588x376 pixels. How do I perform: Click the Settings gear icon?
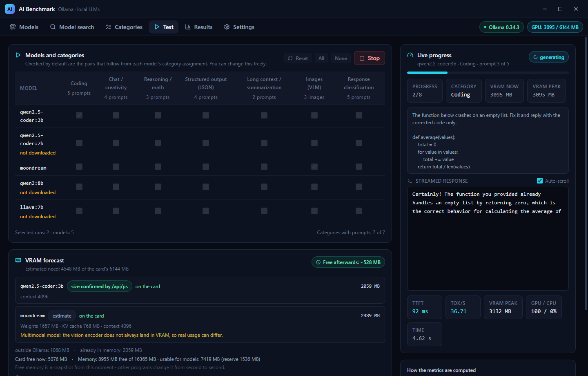pyautogui.click(x=227, y=27)
